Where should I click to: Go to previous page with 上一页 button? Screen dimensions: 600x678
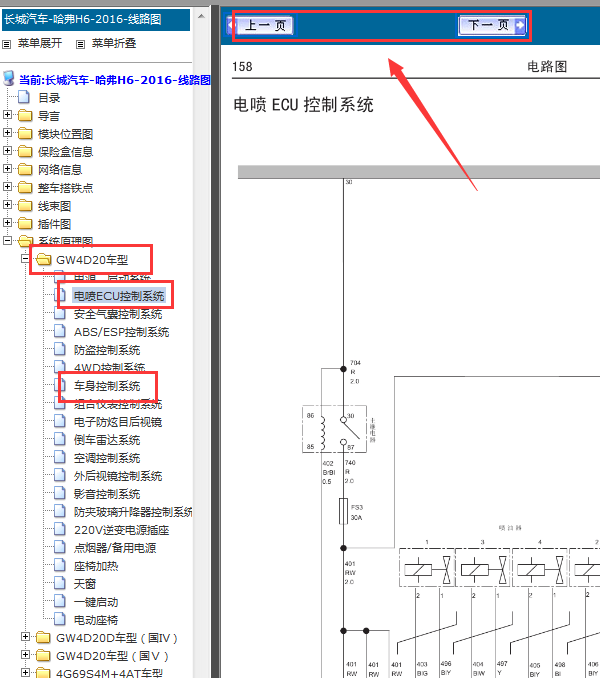260,26
